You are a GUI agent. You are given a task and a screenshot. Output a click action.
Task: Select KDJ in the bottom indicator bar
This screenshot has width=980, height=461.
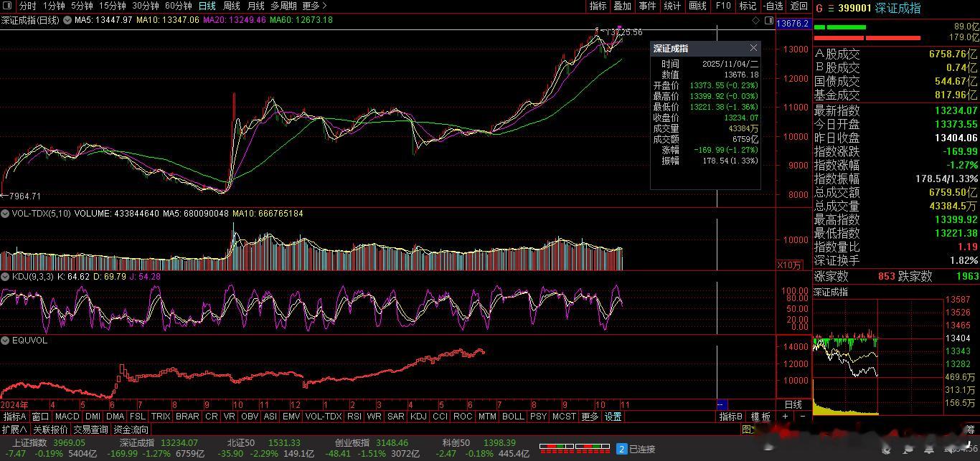(418, 417)
